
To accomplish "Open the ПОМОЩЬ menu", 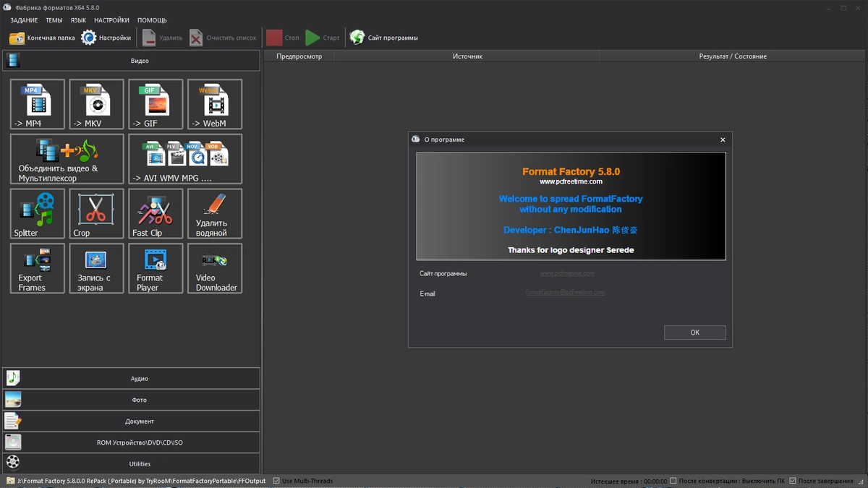I will click(152, 20).
